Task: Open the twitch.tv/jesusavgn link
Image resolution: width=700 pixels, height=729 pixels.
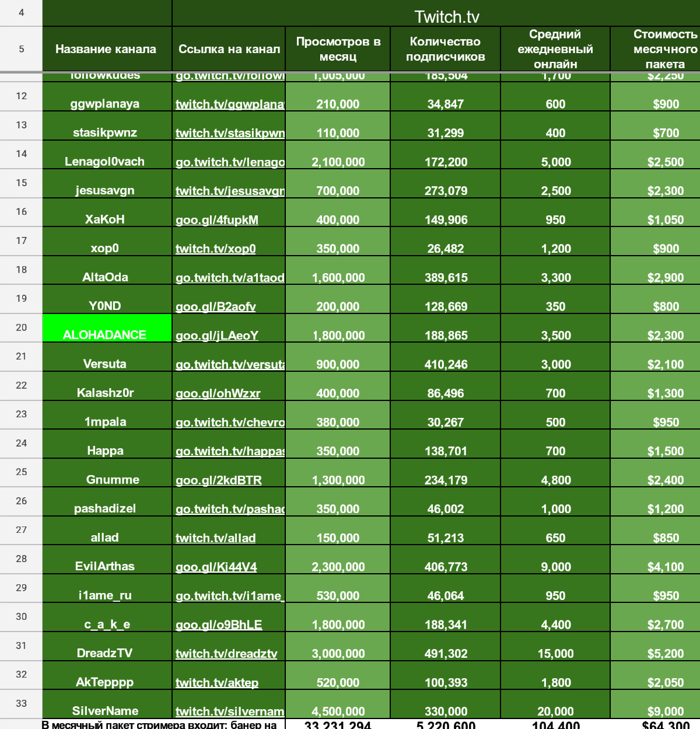Action: (230, 191)
